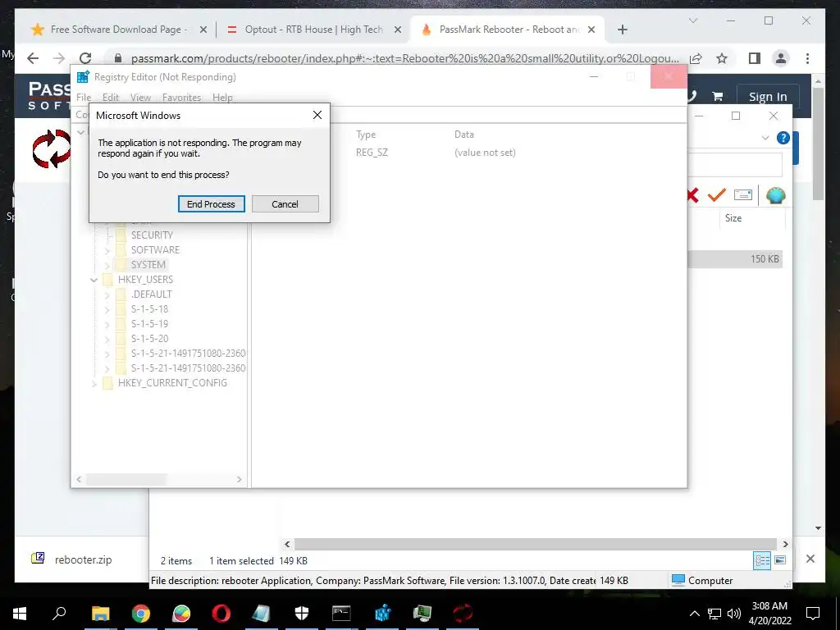Screen dimensions: 840x630
Task: Open taskbar search magnifier
Action: [x=59, y=613]
